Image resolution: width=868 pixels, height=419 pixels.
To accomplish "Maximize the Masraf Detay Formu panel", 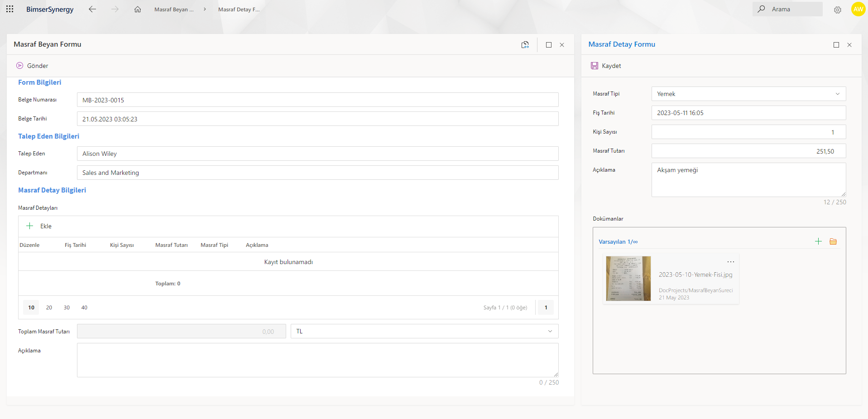I will coord(836,45).
